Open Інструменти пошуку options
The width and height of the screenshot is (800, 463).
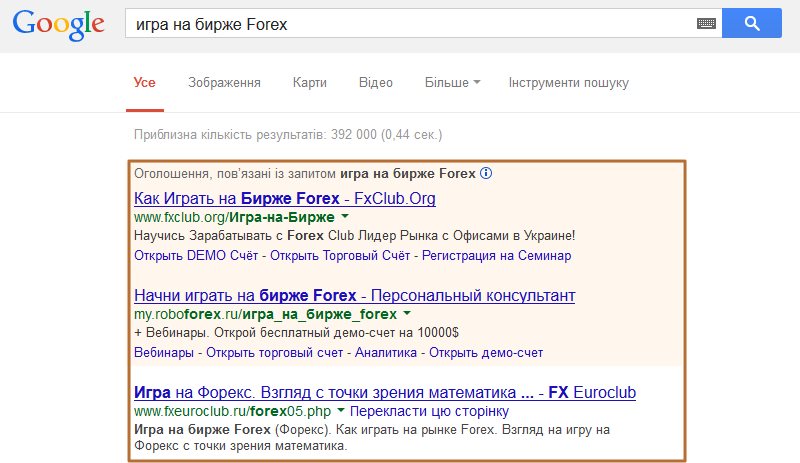(568, 83)
